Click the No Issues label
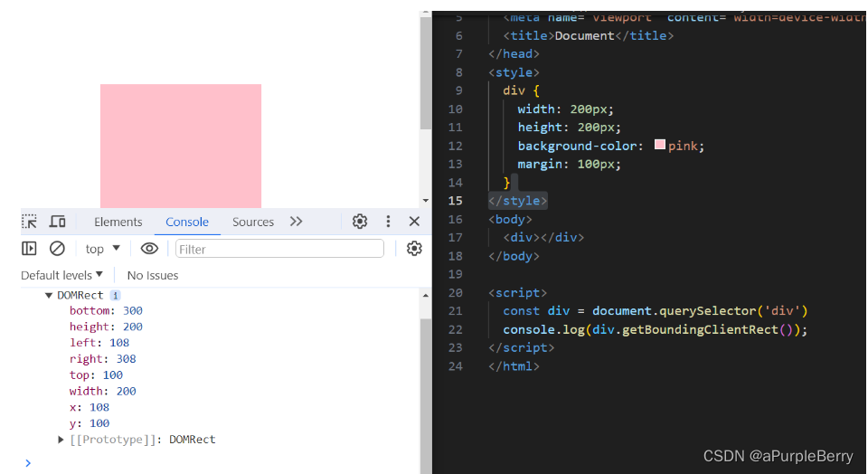This screenshot has height=474, width=868. pyautogui.click(x=153, y=275)
